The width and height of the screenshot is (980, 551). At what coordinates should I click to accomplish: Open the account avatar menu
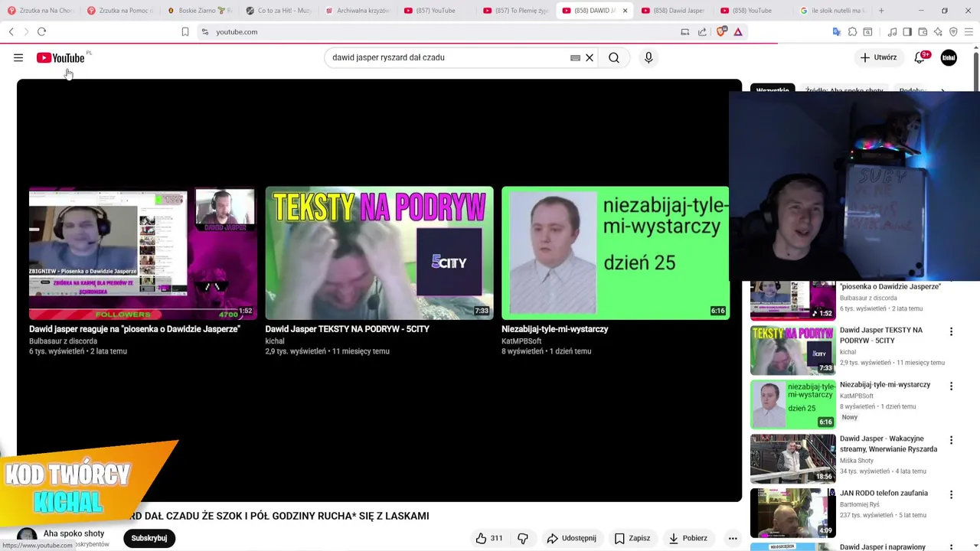[x=949, y=57]
